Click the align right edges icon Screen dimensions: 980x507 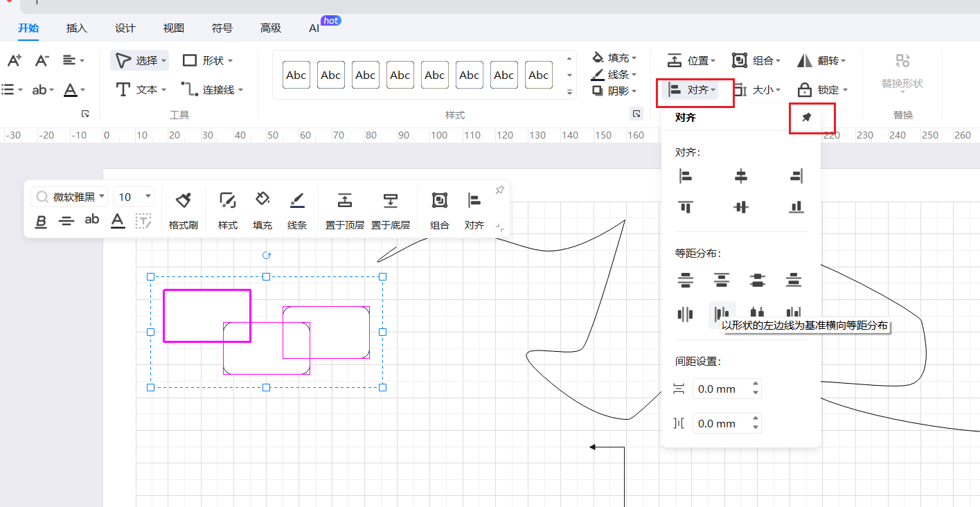pos(796,177)
